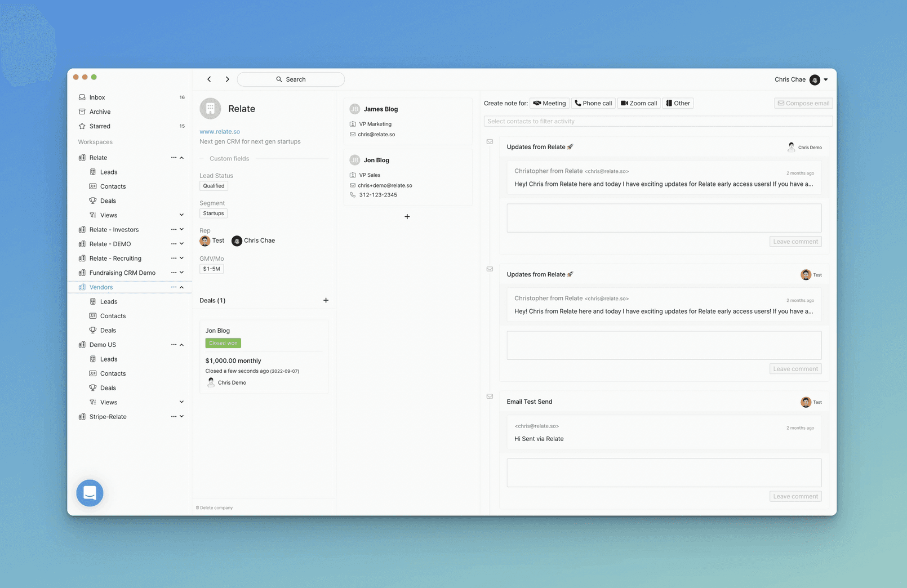907x588 pixels.
Task: Click the $1-5M GMV/Mo tag
Action: [212, 269]
